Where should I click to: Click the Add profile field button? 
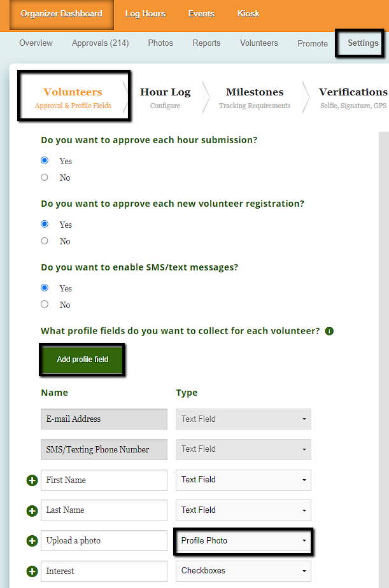(x=82, y=360)
